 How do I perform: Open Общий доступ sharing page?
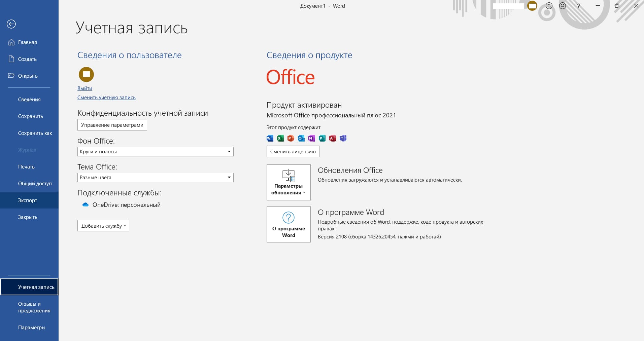tap(29, 184)
